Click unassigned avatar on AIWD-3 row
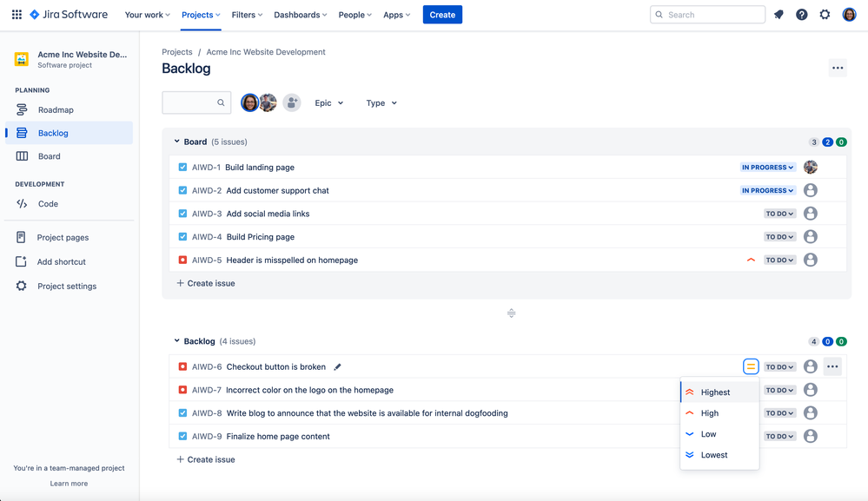 pos(811,214)
